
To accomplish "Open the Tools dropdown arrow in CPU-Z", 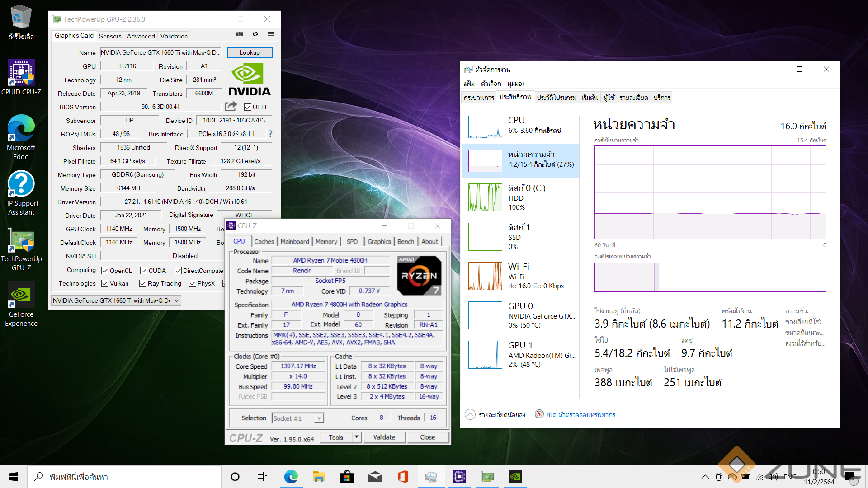I will (x=356, y=437).
